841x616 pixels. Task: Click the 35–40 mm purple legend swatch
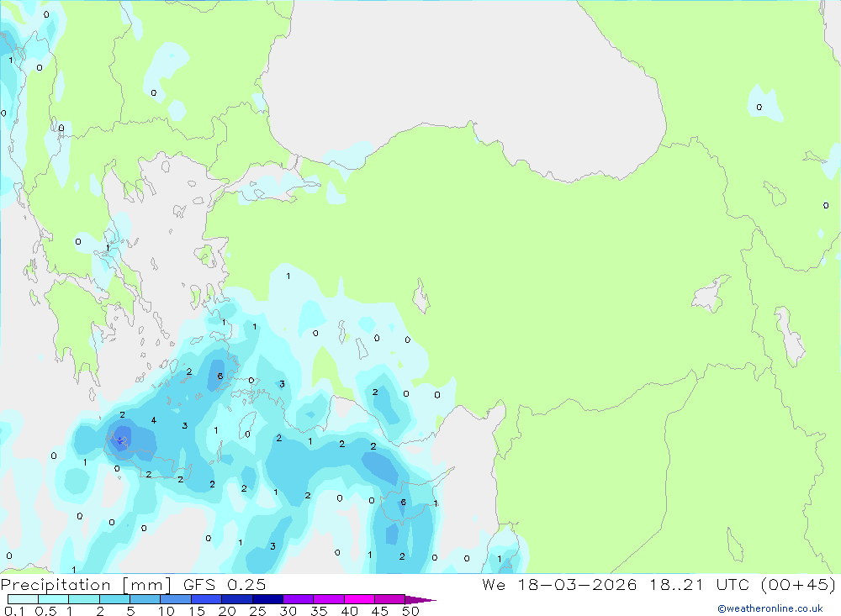(x=328, y=599)
